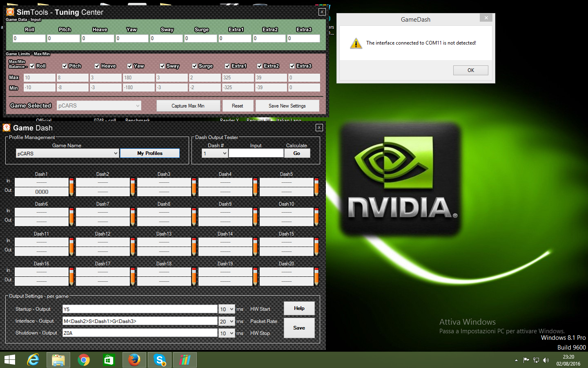This screenshot has width=588, height=368.
Task: Click the Save button in Output Settings
Action: 299,328
